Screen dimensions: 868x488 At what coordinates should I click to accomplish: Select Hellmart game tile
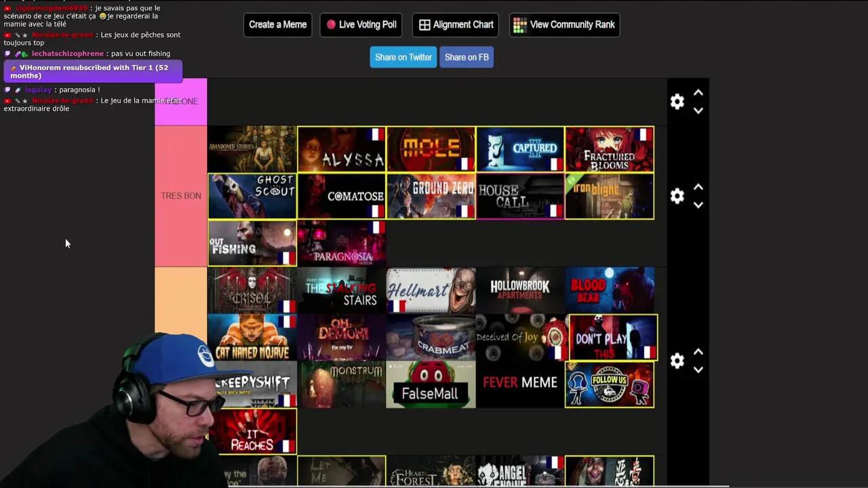(x=431, y=290)
